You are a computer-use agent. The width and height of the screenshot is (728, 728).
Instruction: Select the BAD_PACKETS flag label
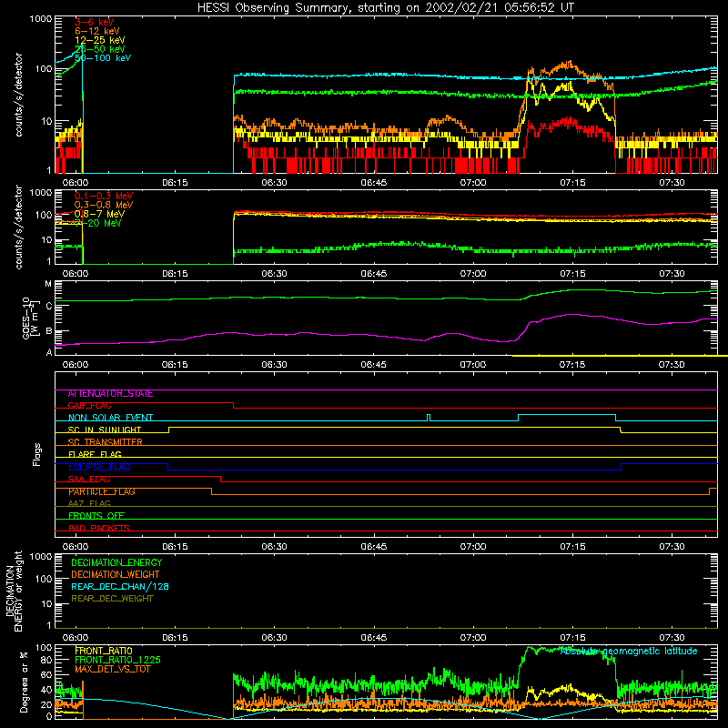click(99, 528)
